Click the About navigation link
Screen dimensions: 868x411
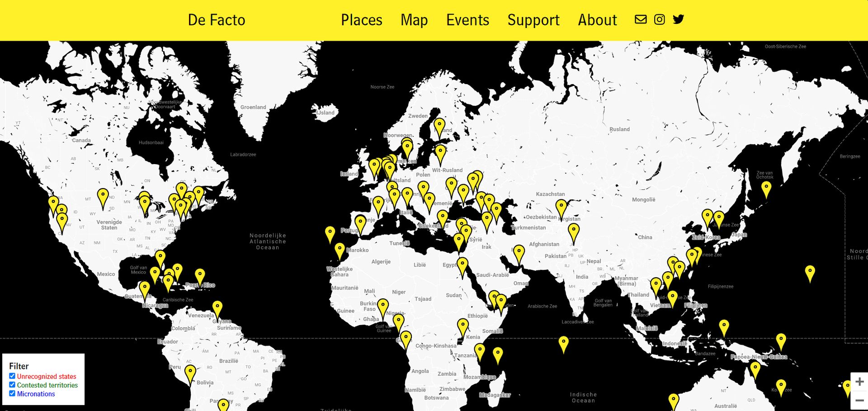pyautogui.click(x=597, y=20)
